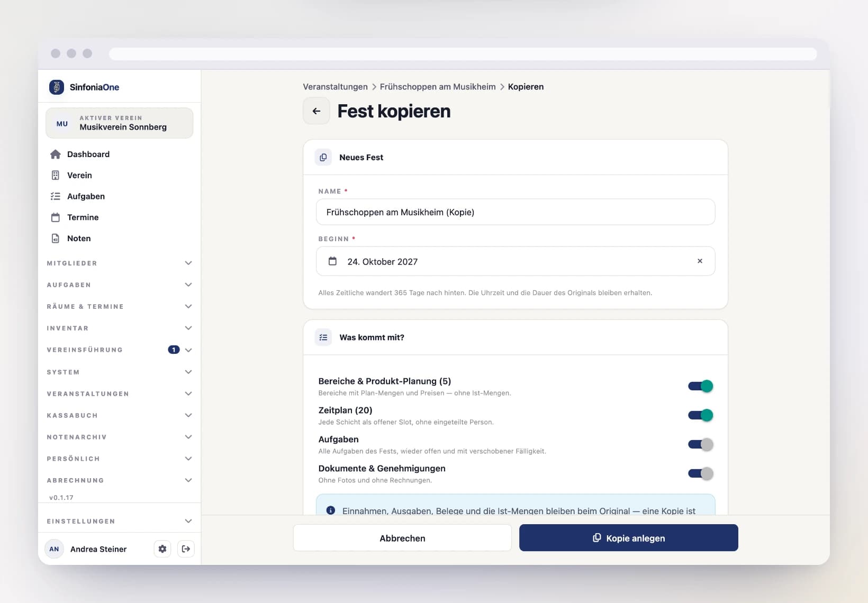
Task: Expand the Veranstaltungen sidebar section
Action: (x=120, y=394)
